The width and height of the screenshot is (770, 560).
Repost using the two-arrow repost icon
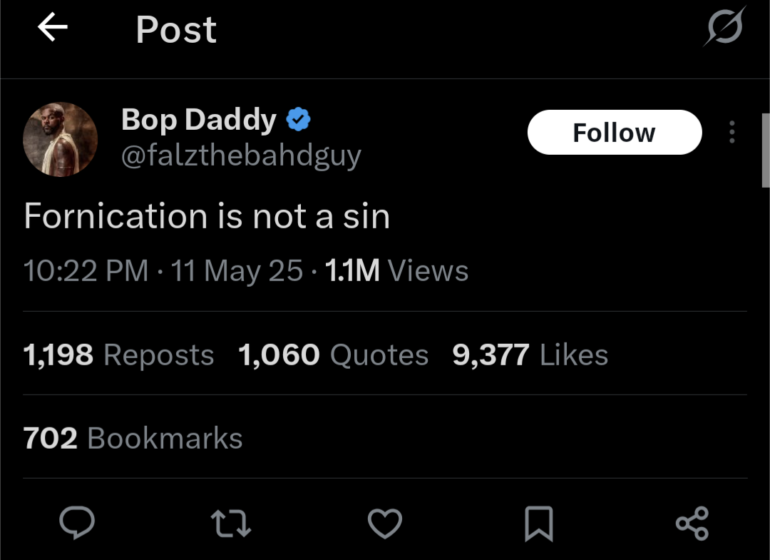coord(230,522)
